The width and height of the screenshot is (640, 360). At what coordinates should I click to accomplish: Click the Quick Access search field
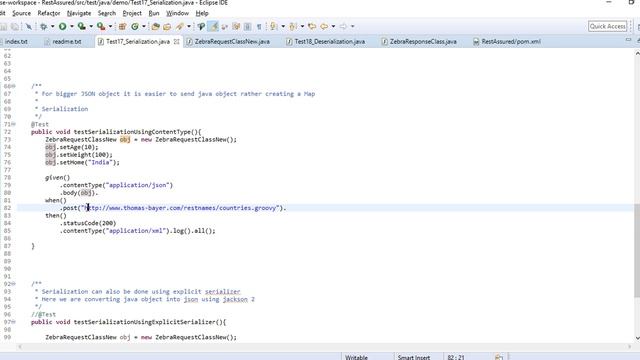pyautogui.click(x=607, y=27)
